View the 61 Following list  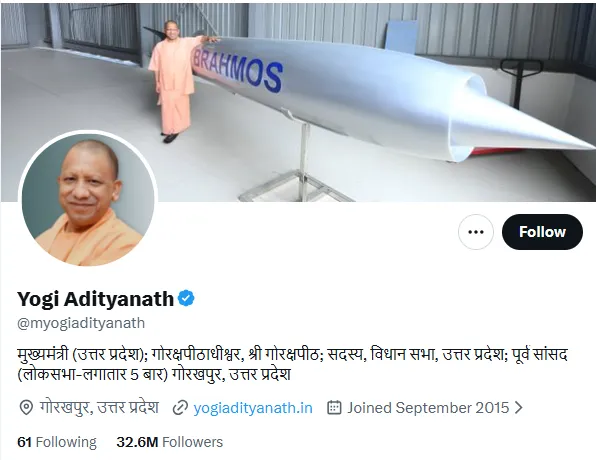click(x=57, y=442)
